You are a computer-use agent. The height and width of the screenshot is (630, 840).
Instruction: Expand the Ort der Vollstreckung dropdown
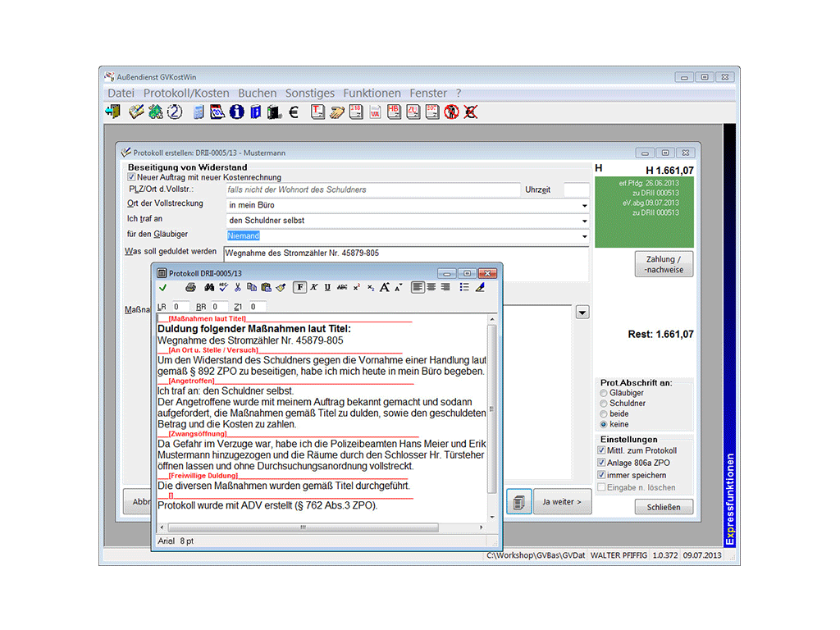584,205
